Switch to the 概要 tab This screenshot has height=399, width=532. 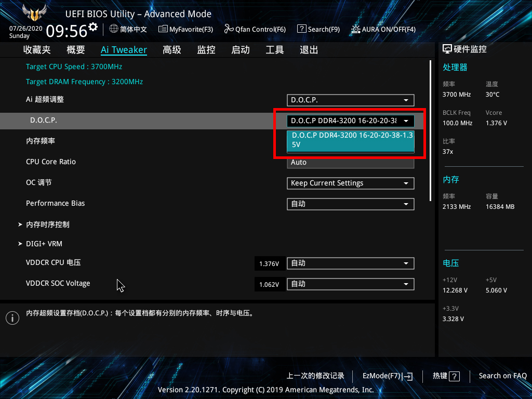click(x=76, y=50)
